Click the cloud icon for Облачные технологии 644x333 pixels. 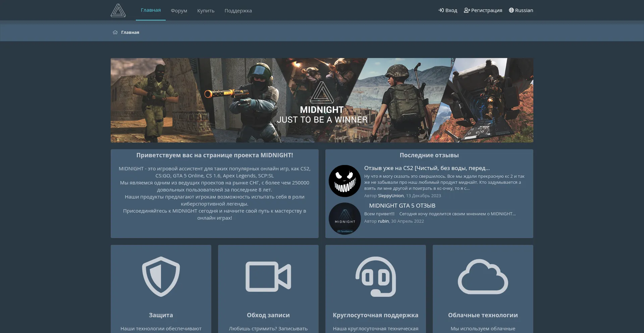click(x=483, y=277)
